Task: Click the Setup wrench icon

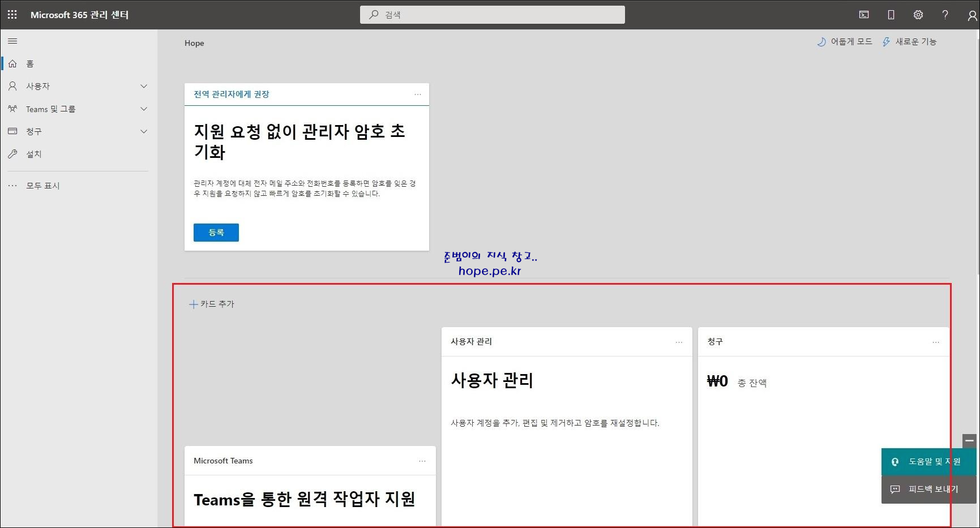Action: click(x=12, y=154)
